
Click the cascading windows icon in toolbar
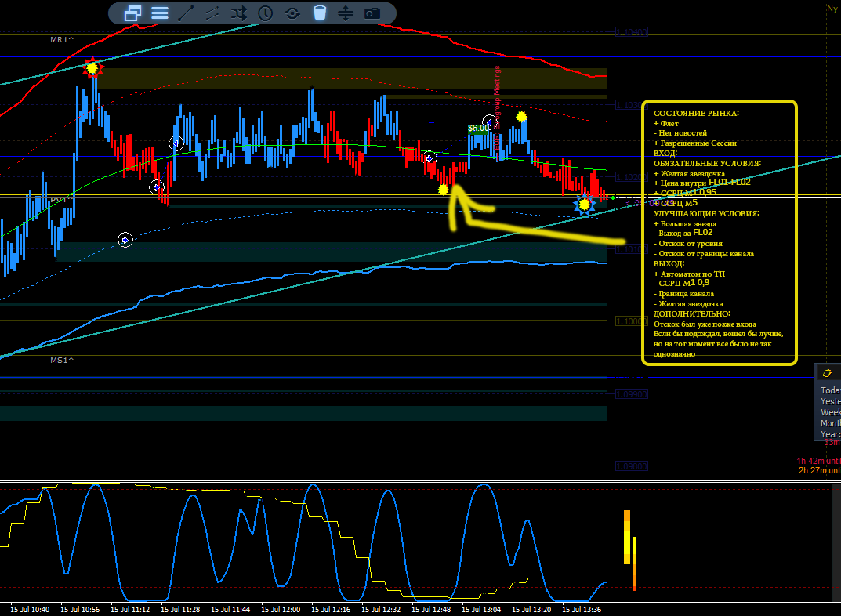[132, 13]
